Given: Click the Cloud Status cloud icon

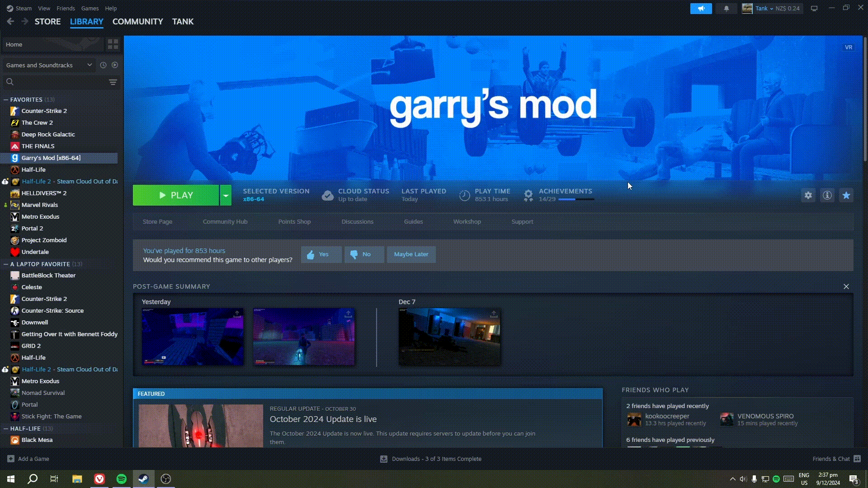Looking at the screenshot, I should pos(328,195).
